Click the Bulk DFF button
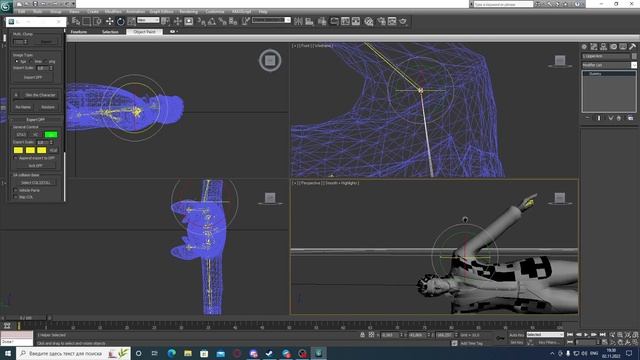 point(36,165)
